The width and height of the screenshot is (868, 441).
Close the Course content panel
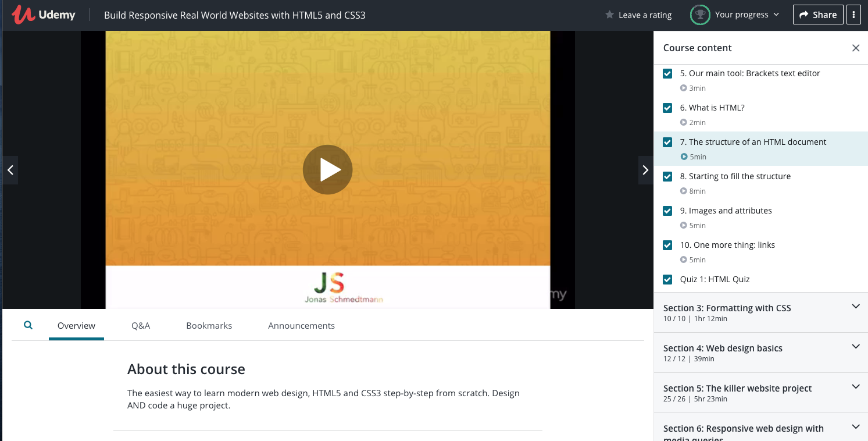point(855,48)
